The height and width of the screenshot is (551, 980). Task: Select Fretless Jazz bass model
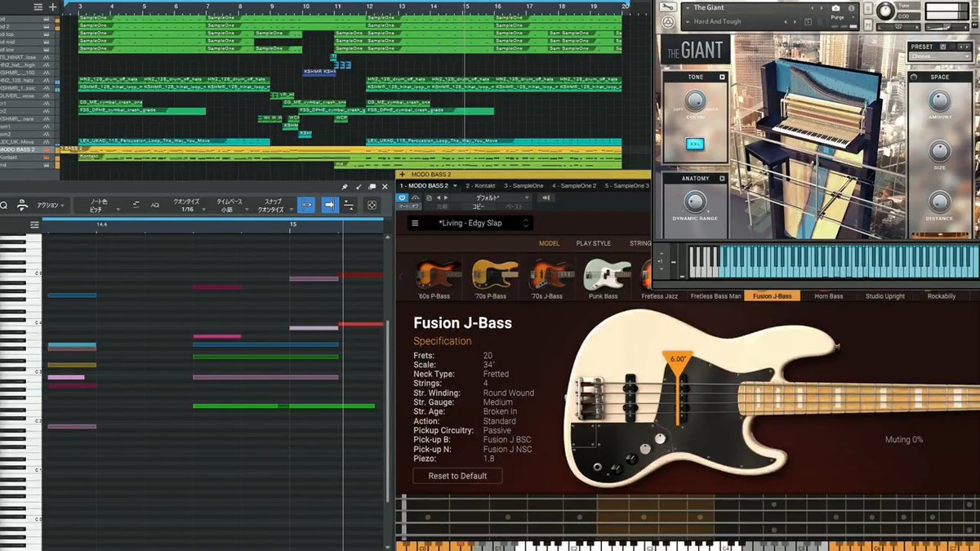click(x=660, y=296)
